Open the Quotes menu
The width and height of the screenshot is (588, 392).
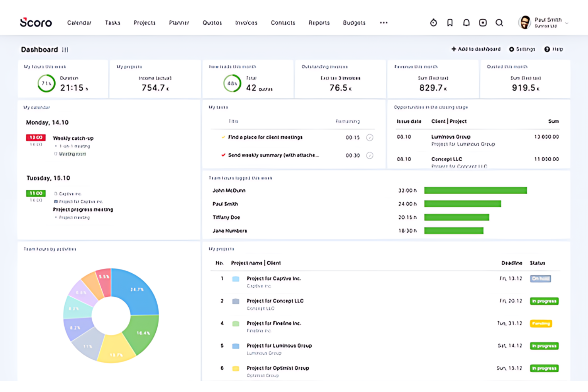point(212,23)
